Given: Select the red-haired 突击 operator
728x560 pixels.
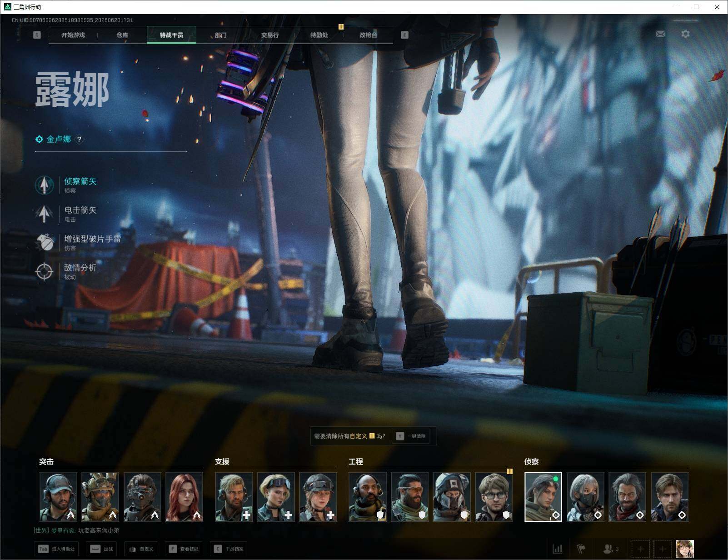Looking at the screenshot, I should 184,497.
